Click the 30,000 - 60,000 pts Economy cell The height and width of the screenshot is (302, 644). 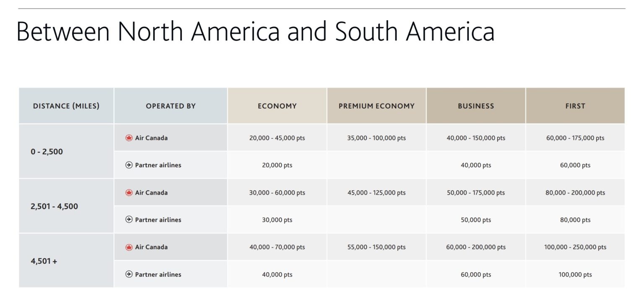[x=277, y=193]
